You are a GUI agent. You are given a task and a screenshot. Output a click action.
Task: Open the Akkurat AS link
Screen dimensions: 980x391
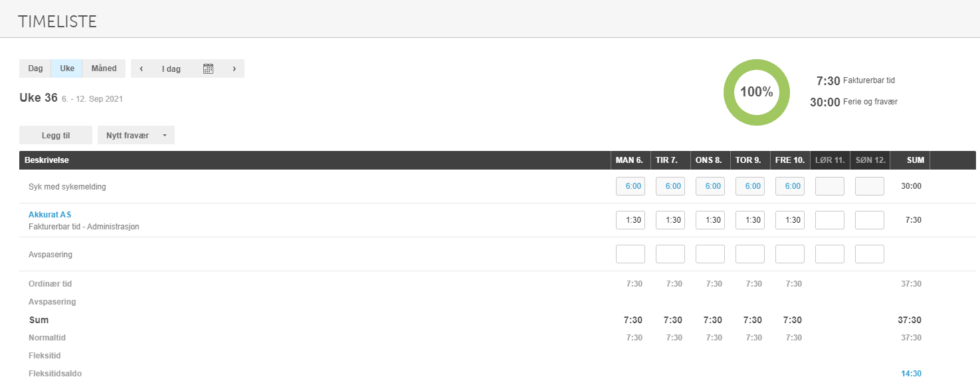tap(50, 215)
